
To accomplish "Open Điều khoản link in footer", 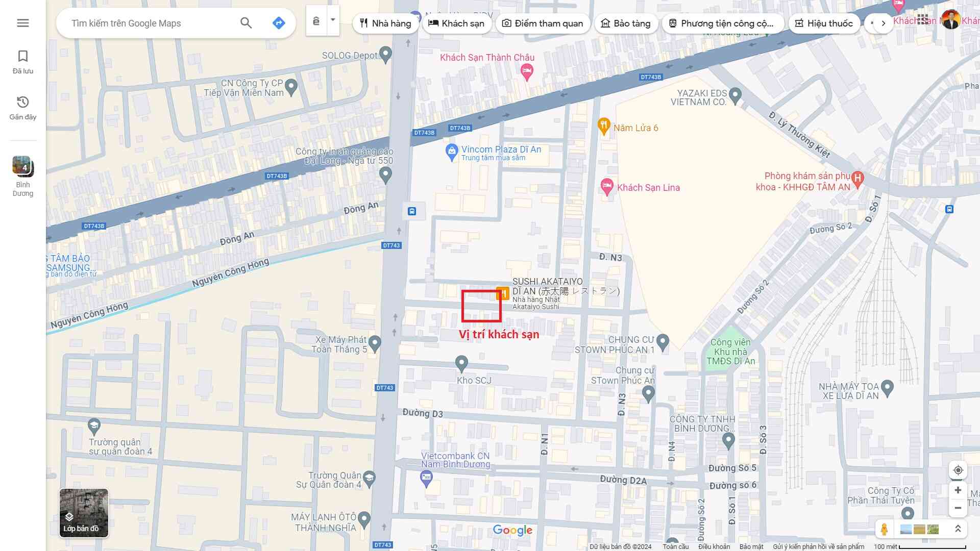I will (714, 546).
